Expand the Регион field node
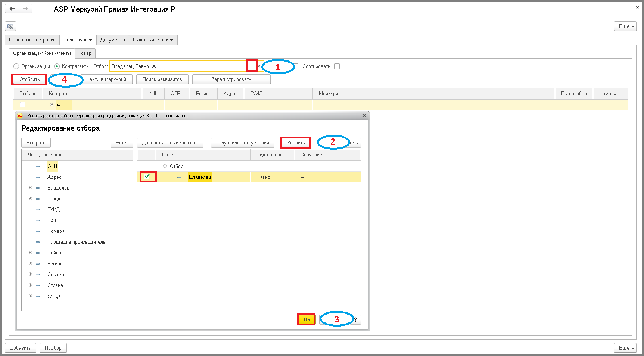 (31, 263)
